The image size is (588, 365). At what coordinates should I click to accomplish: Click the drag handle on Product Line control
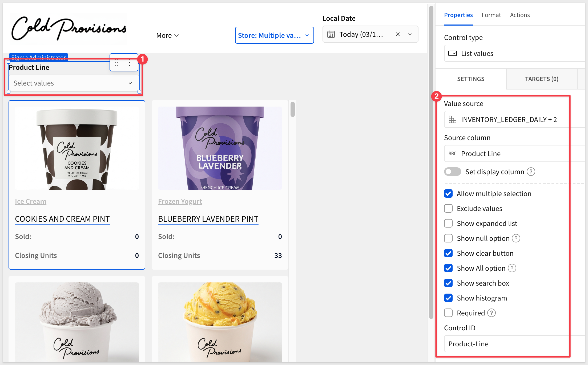pos(116,64)
